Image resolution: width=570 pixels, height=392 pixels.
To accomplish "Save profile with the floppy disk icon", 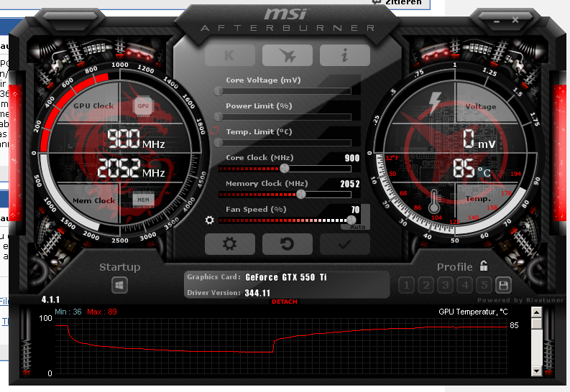I will click(503, 285).
